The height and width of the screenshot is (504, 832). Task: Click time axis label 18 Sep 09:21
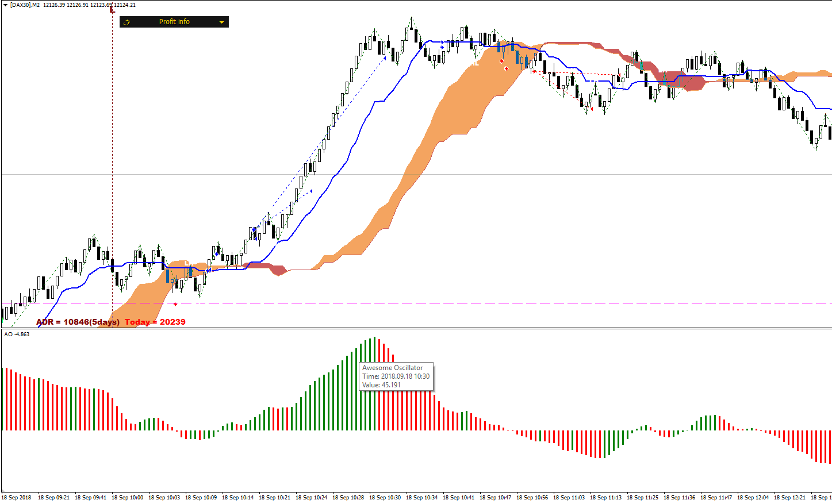tap(54, 497)
